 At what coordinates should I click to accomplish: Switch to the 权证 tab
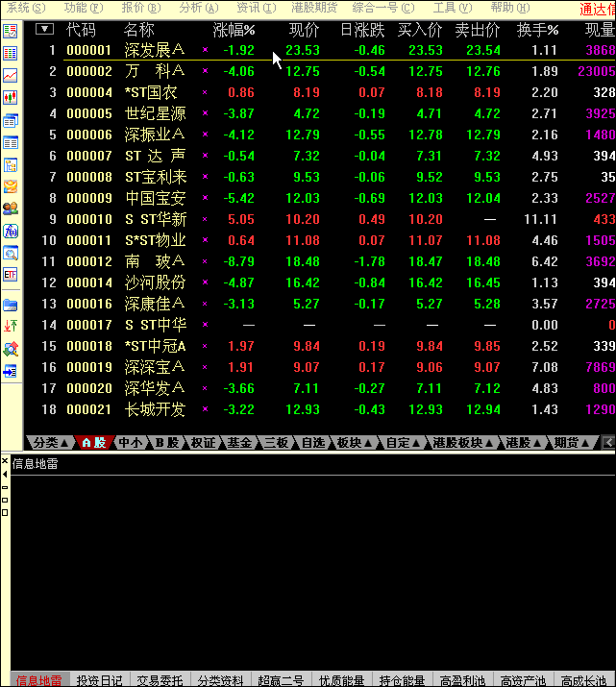(x=204, y=443)
